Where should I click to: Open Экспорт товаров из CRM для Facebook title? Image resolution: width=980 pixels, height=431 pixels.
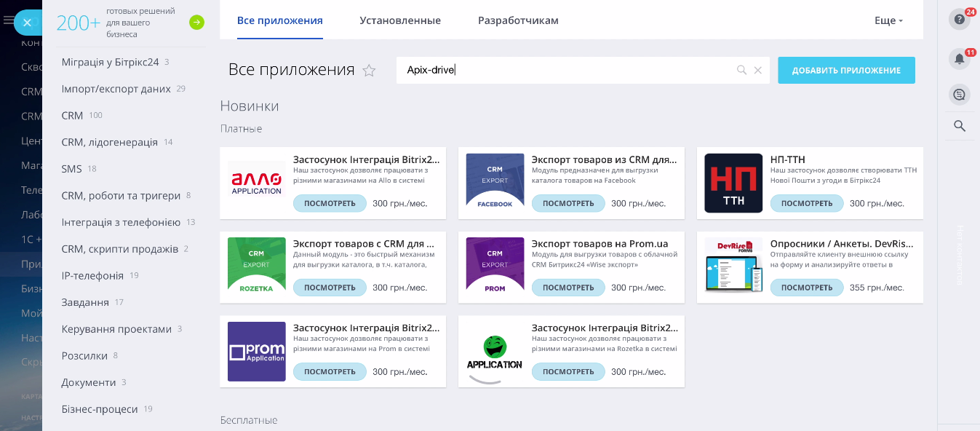click(605, 159)
